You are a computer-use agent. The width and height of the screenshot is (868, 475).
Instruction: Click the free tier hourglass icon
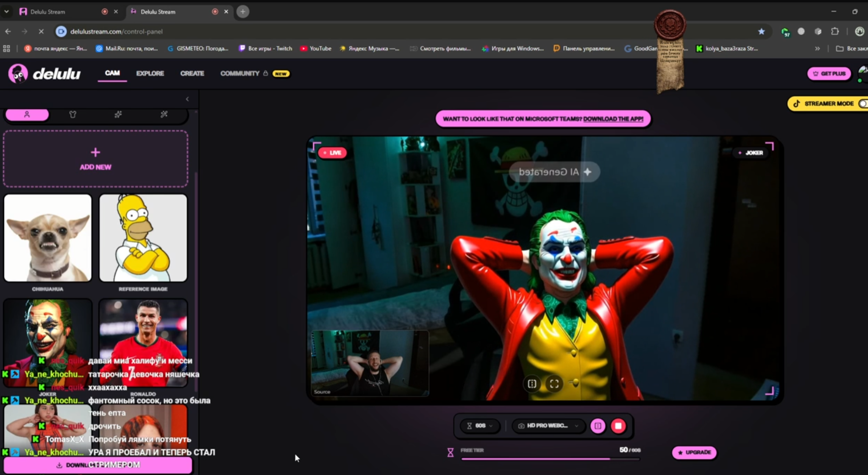(x=450, y=452)
